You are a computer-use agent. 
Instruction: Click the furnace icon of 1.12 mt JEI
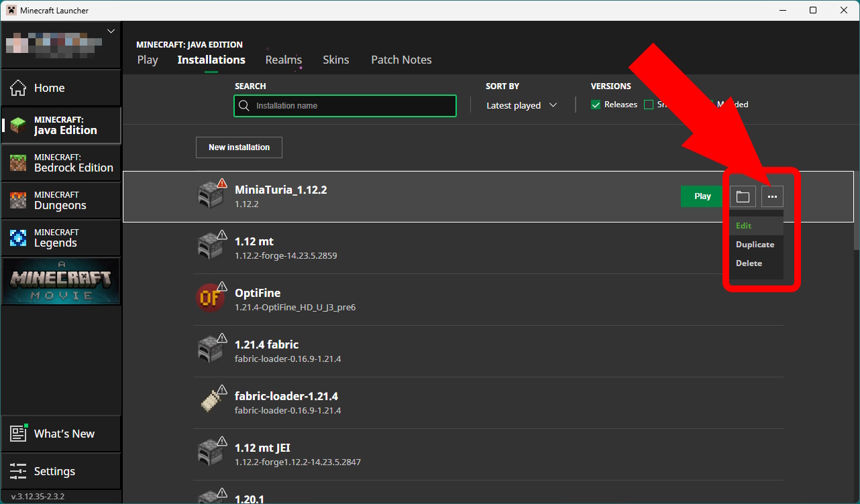click(209, 453)
